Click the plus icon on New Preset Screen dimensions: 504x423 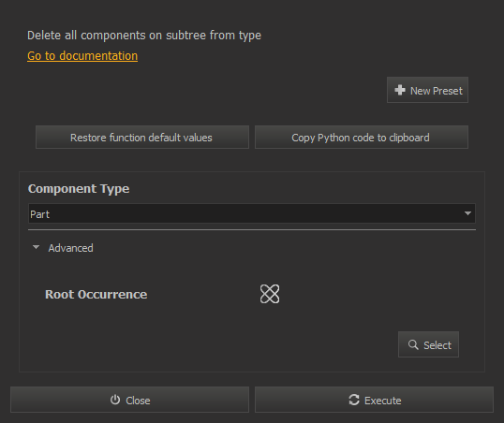[x=400, y=90]
